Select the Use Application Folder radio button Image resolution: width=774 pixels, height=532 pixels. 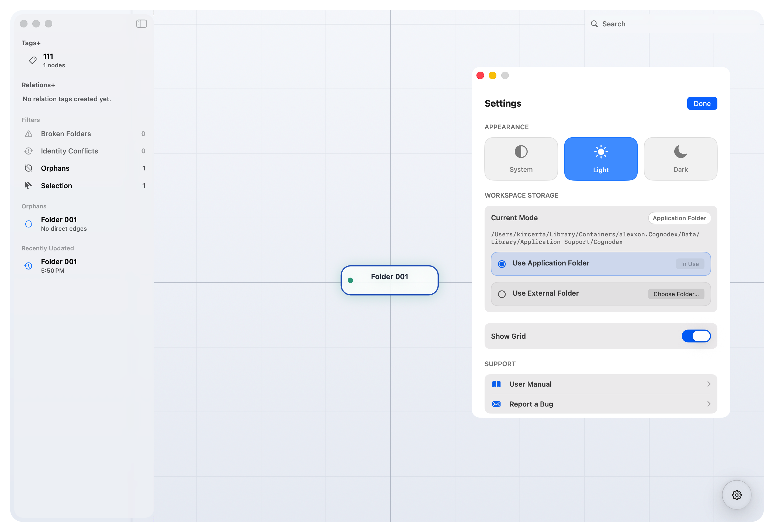point(502,264)
